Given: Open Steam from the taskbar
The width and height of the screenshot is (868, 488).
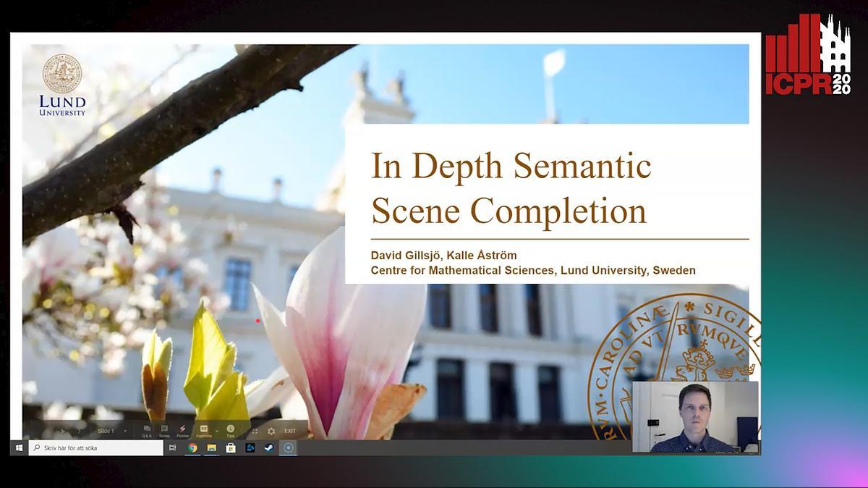Looking at the screenshot, I should pos(269,448).
